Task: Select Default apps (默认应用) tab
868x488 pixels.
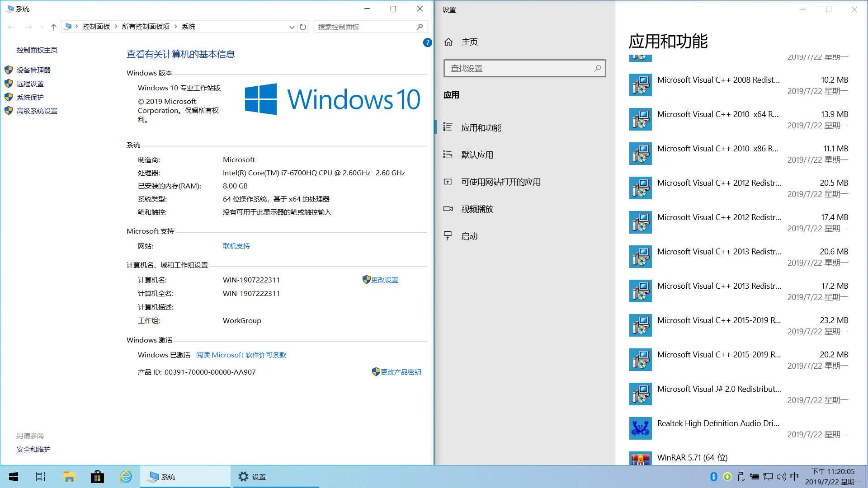Action: (x=524, y=155)
